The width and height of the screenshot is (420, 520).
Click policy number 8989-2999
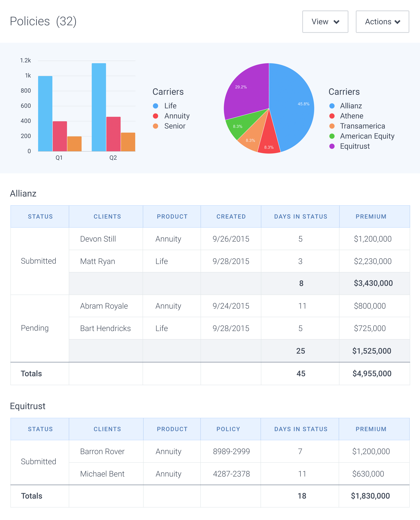[x=231, y=451]
